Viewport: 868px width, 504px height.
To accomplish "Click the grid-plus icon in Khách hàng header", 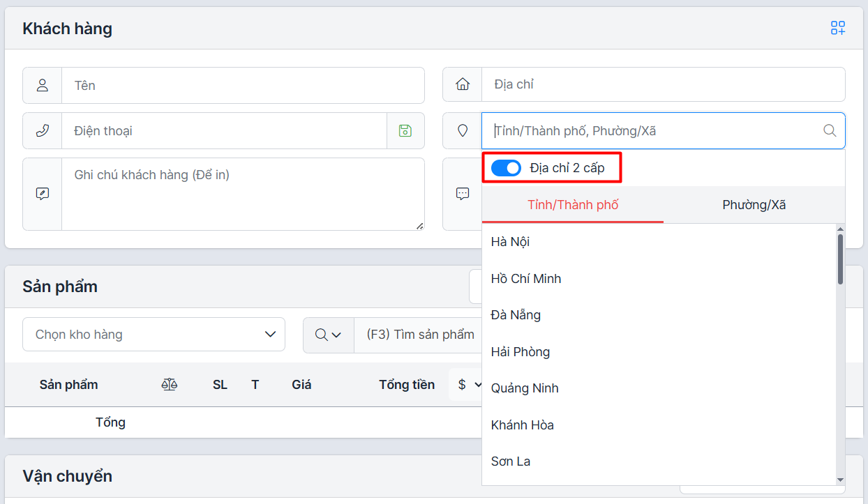I will pos(837,28).
